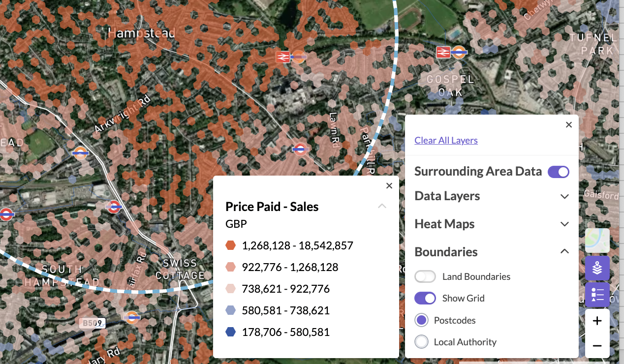Collapse the Boundaries section
Image resolution: width=624 pixels, height=364 pixels.
[564, 251]
